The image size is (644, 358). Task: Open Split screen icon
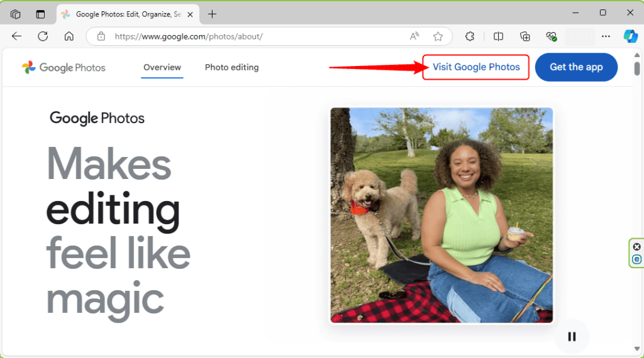click(x=498, y=36)
